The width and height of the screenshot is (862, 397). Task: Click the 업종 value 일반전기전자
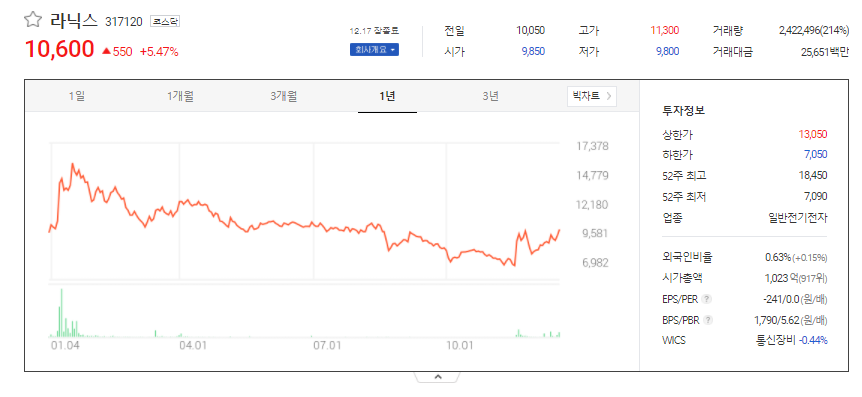tap(797, 218)
